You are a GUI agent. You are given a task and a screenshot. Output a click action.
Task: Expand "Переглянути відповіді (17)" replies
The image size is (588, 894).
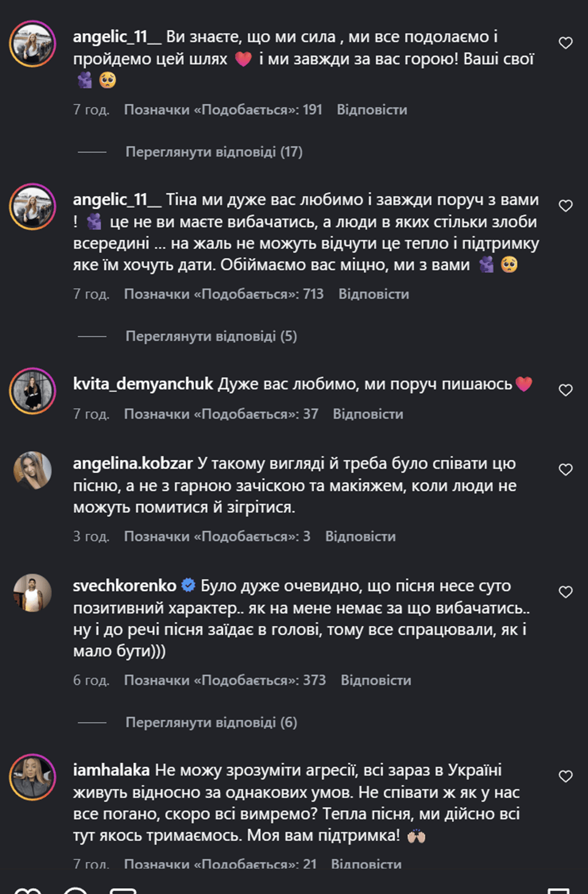[214, 152]
